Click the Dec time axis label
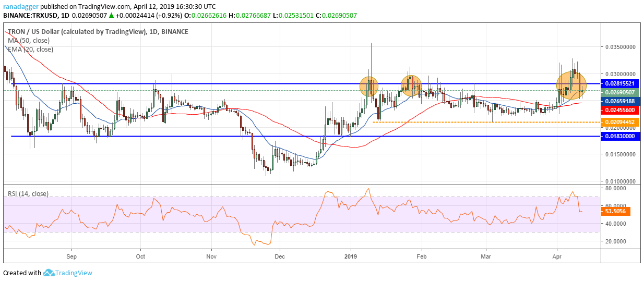The height and width of the screenshot is (282, 644). click(x=279, y=256)
